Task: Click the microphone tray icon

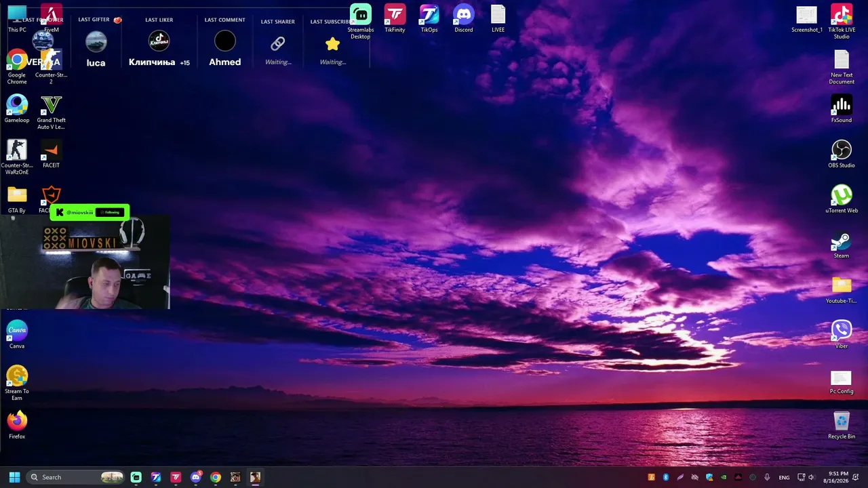Action: coord(767,477)
